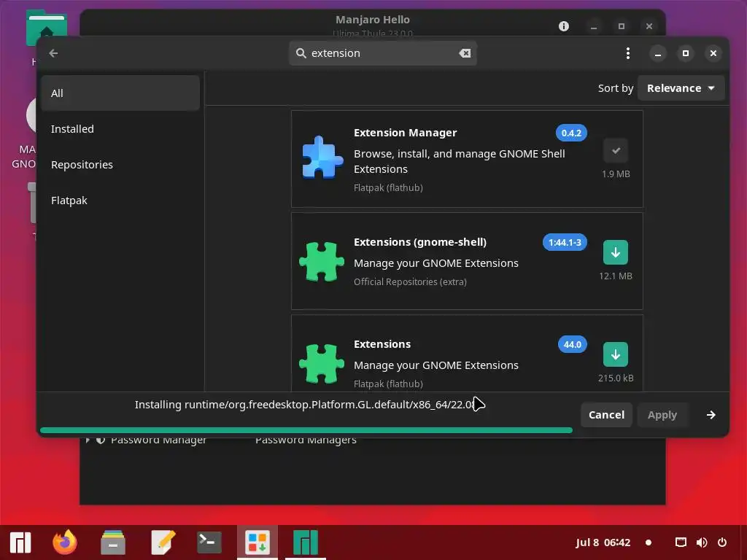Open the About info icon in Manjaro Hello
Image resolution: width=747 pixels, height=560 pixels.
coord(564,26)
